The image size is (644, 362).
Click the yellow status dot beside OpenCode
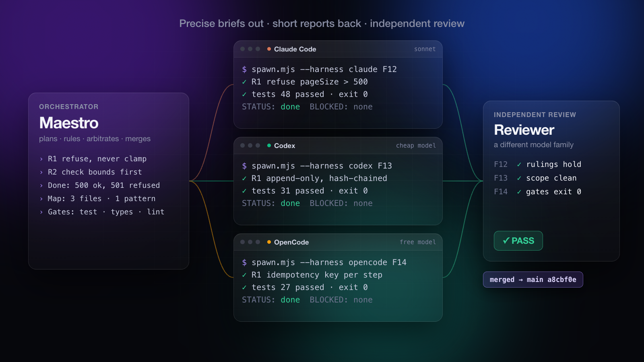pyautogui.click(x=269, y=242)
